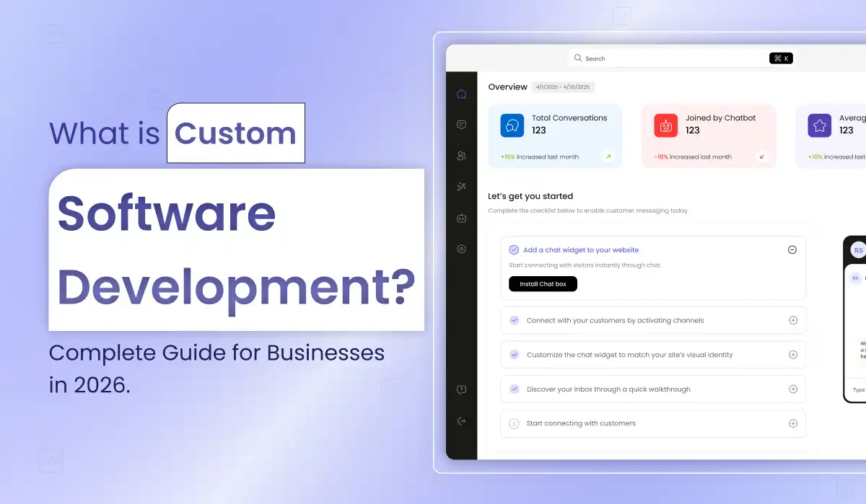Open the settings hexagon sidebar icon
This screenshot has height=504, width=866.
tap(462, 249)
